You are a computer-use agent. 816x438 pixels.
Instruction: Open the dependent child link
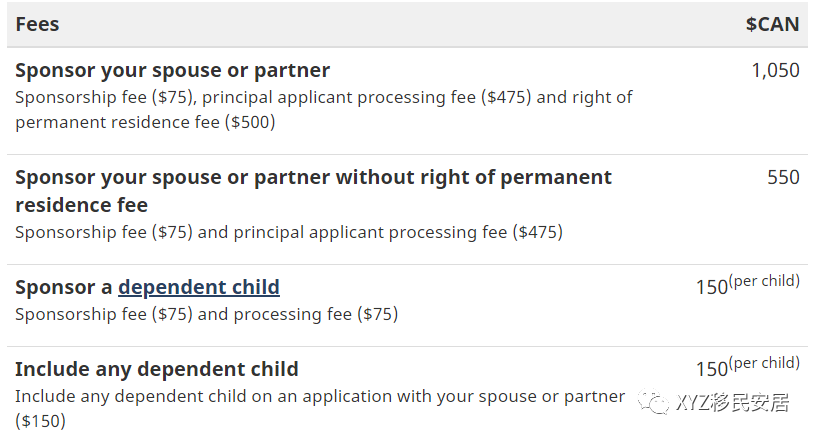coord(199,287)
